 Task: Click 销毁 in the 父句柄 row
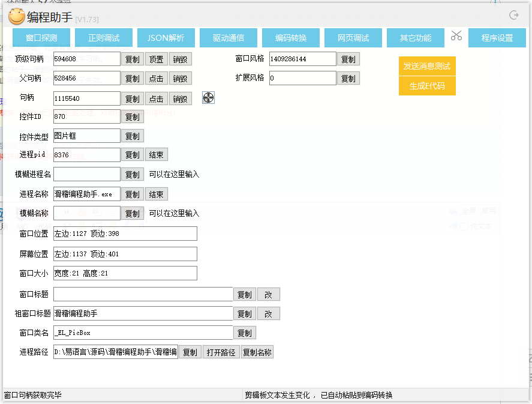pos(181,79)
